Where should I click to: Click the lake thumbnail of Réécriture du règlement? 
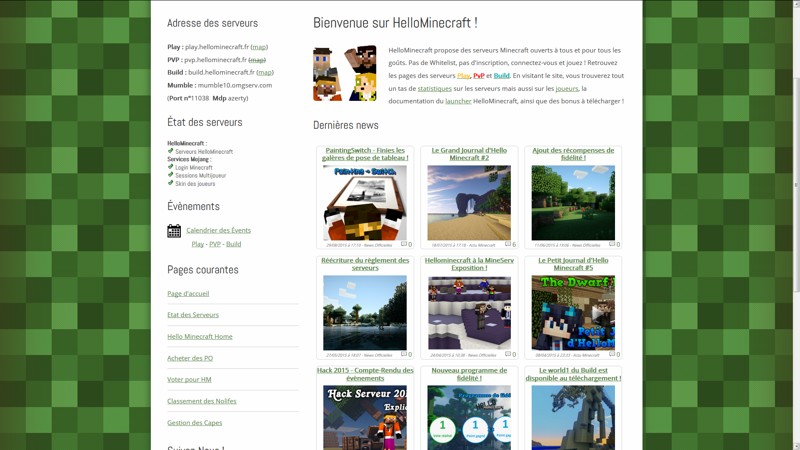click(x=365, y=313)
